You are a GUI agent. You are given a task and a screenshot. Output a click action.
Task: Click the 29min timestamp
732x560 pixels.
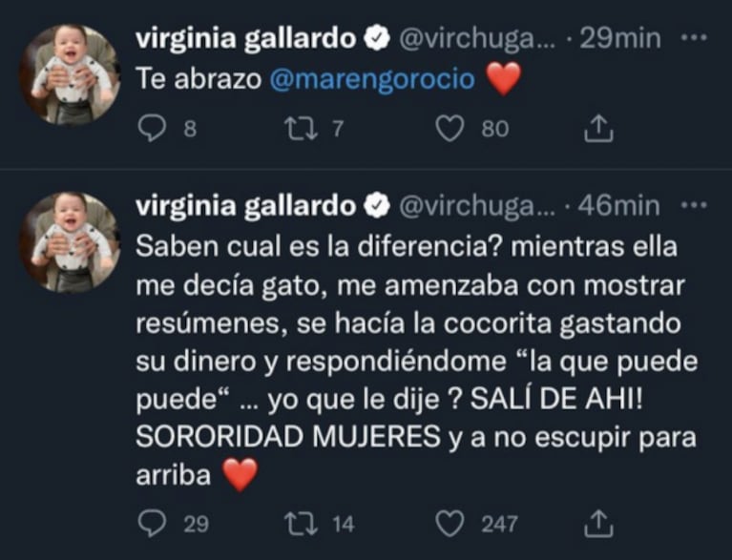626,38
